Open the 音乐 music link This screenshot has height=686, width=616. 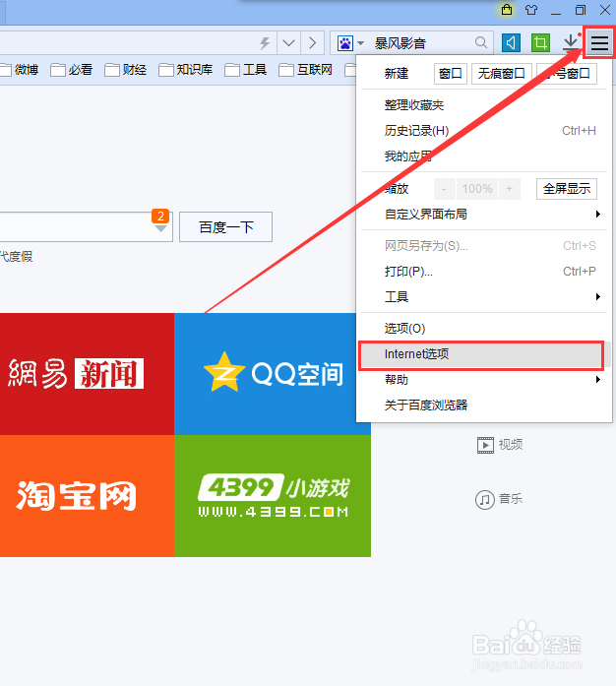point(499,499)
